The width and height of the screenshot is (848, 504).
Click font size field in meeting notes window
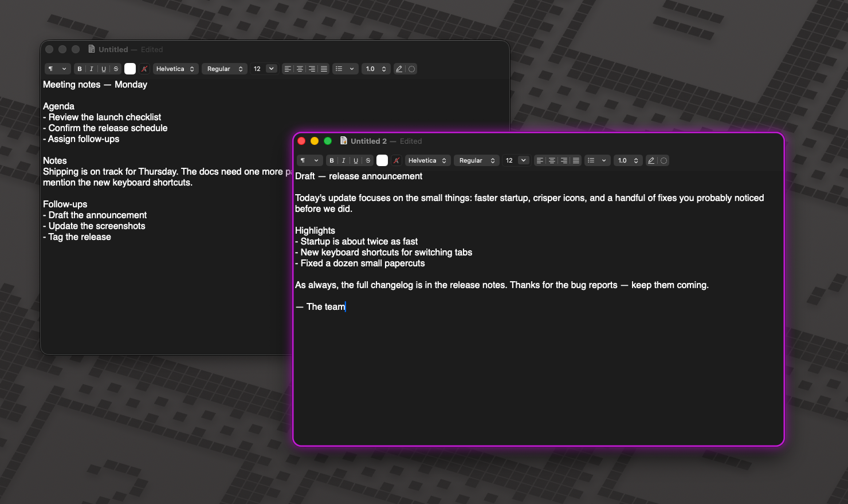pos(257,69)
